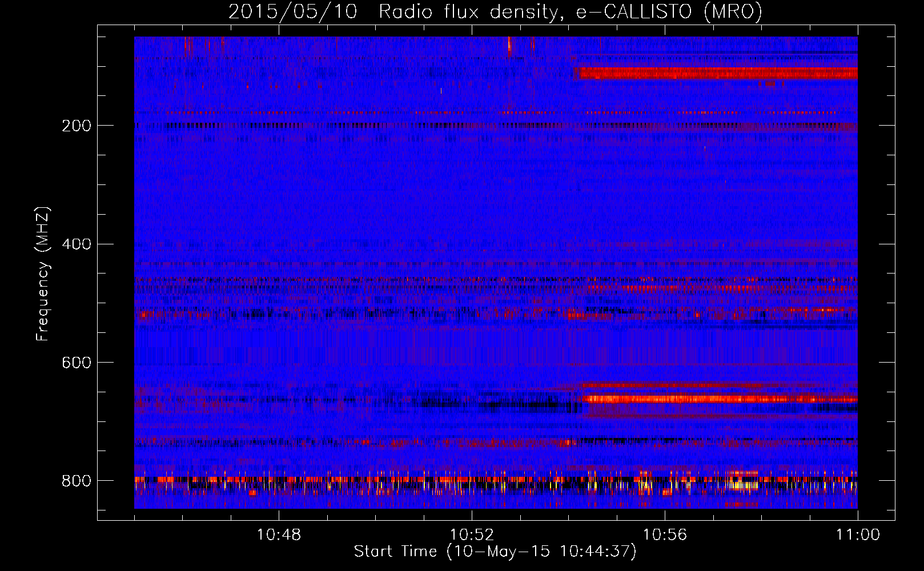The height and width of the screenshot is (571, 924).
Task: Click the 800 frequency tick label
Action: 77,481
